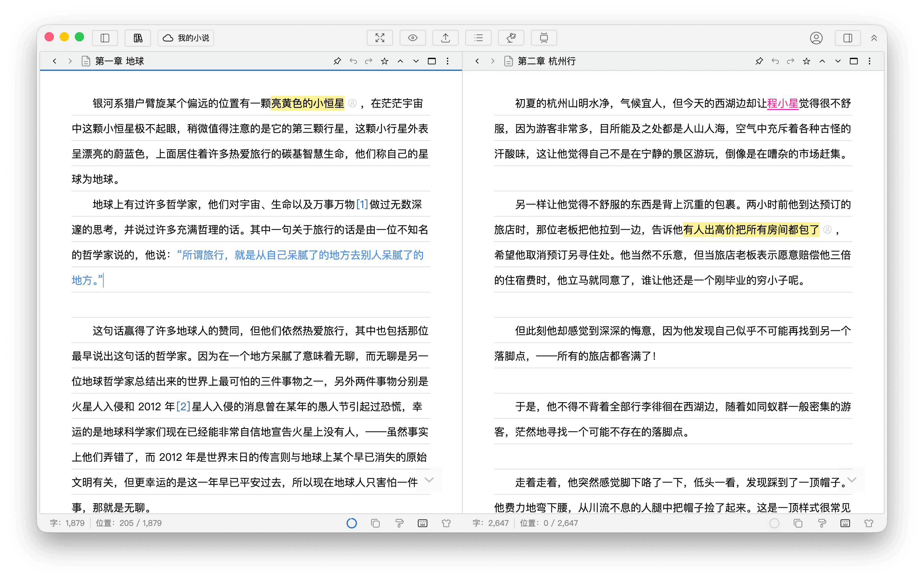
Task: Click annotation marker after 亮黄色的小恒星
Action: [352, 103]
